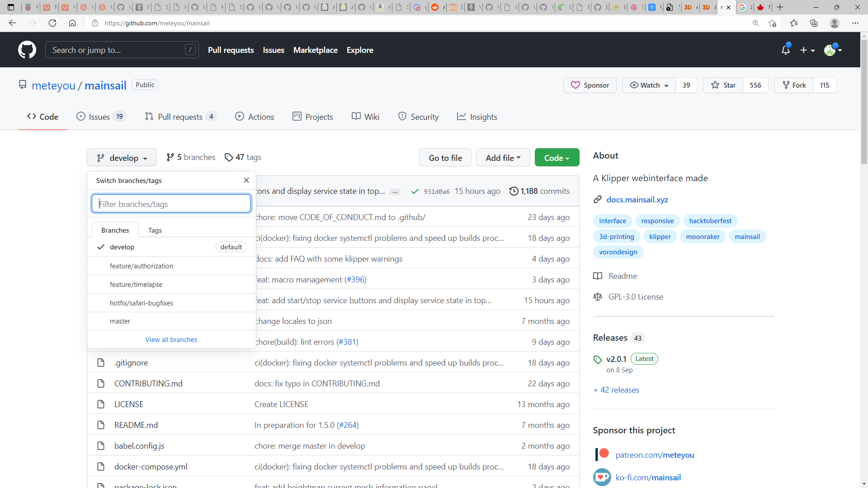Click Go to file button
The image size is (868, 488).
445,158
